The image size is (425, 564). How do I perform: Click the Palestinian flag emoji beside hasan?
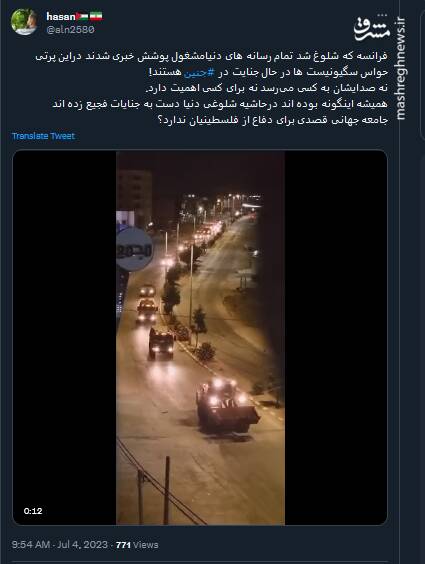(82, 16)
